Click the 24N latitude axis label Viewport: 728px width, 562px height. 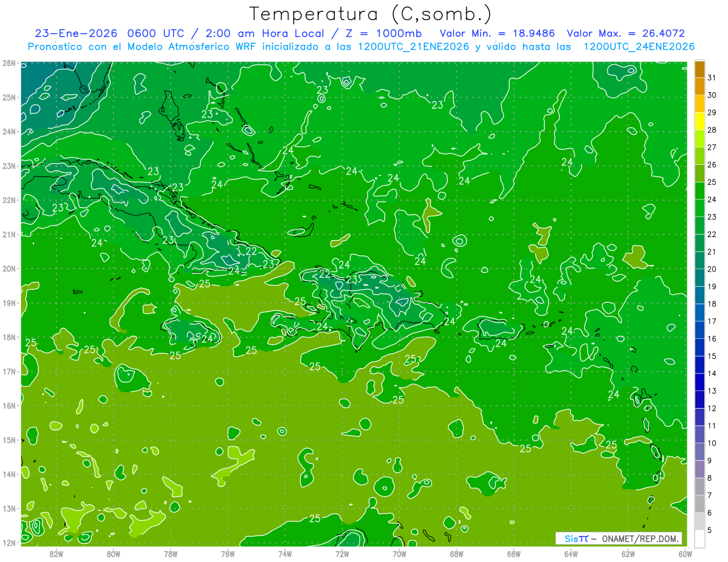point(8,132)
